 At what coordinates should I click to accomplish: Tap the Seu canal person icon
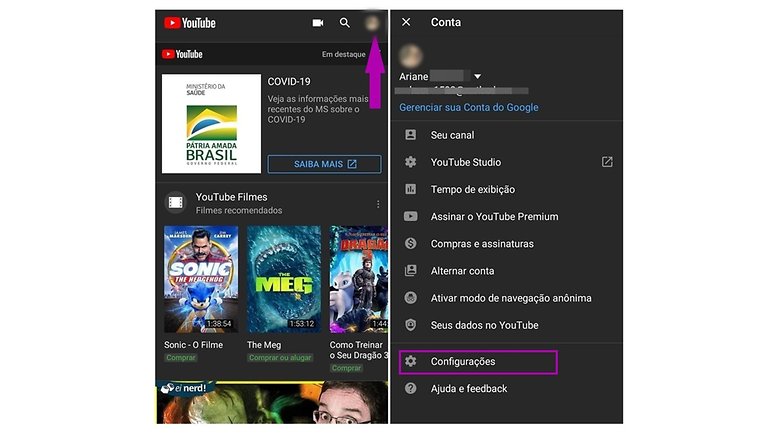point(410,135)
